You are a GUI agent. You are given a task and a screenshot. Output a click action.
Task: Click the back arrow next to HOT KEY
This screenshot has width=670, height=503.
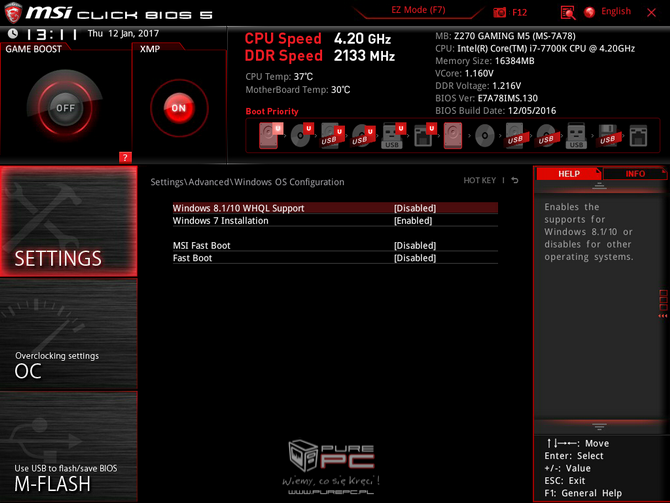[x=515, y=180]
